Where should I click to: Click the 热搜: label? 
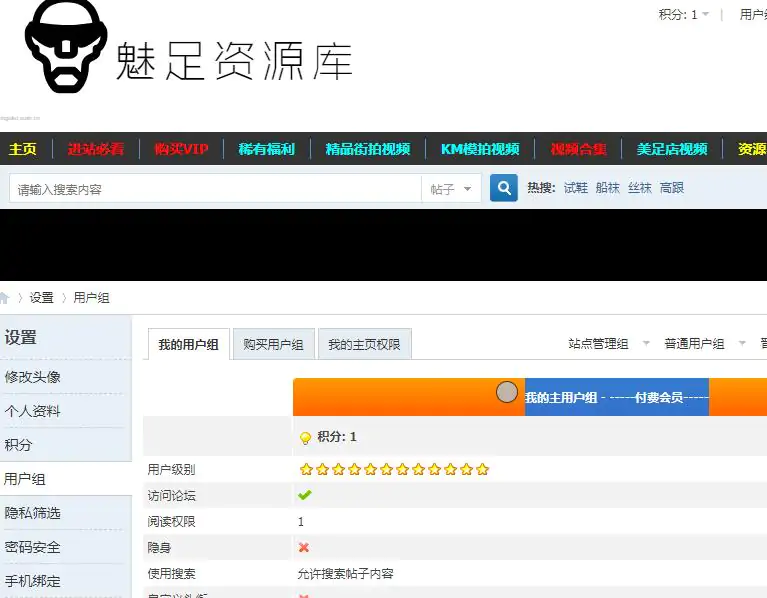click(541, 188)
